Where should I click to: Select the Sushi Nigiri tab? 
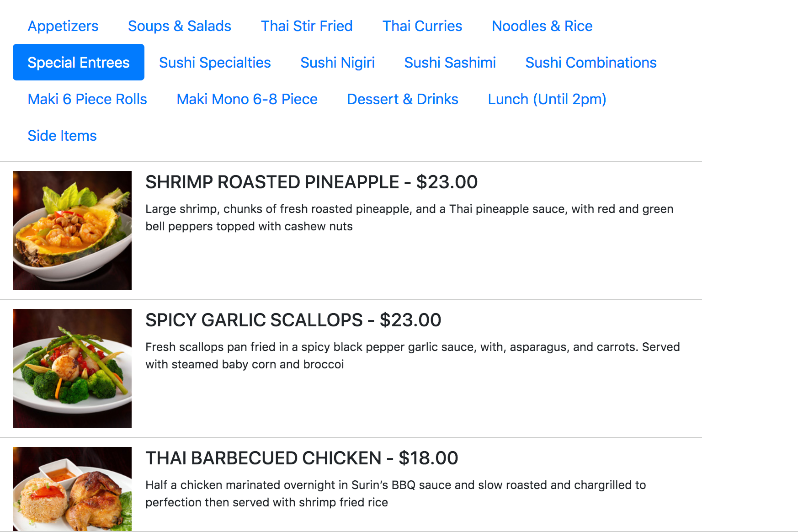tap(337, 63)
